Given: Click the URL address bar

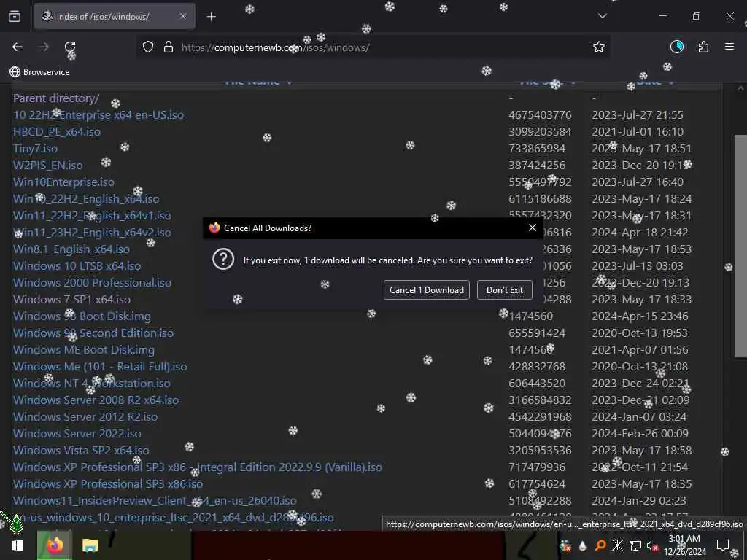Looking at the screenshot, I should tap(371, 47).
